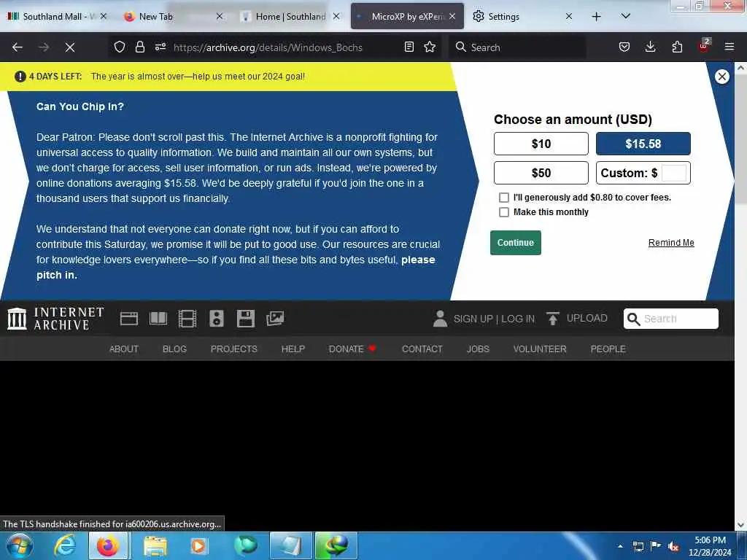747x560 pixels.
Task: Click Internet Archive search box
Action: tap(671, 319)
